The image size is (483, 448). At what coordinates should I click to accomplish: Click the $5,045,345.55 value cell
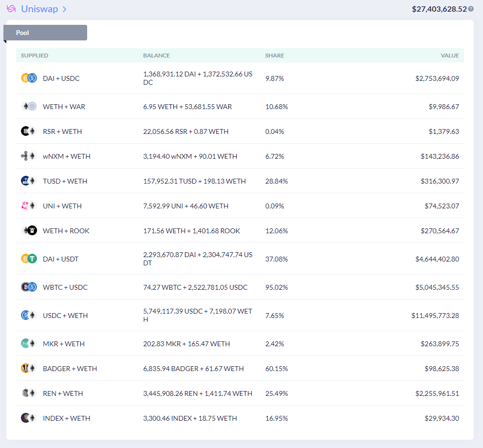pyautogui.click(x=437, y=287)
